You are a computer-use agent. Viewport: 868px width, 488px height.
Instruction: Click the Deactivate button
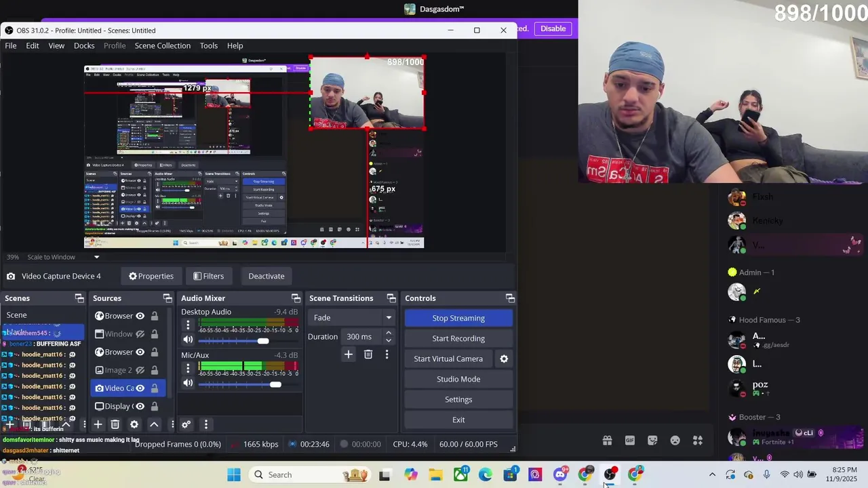[267, 276]
